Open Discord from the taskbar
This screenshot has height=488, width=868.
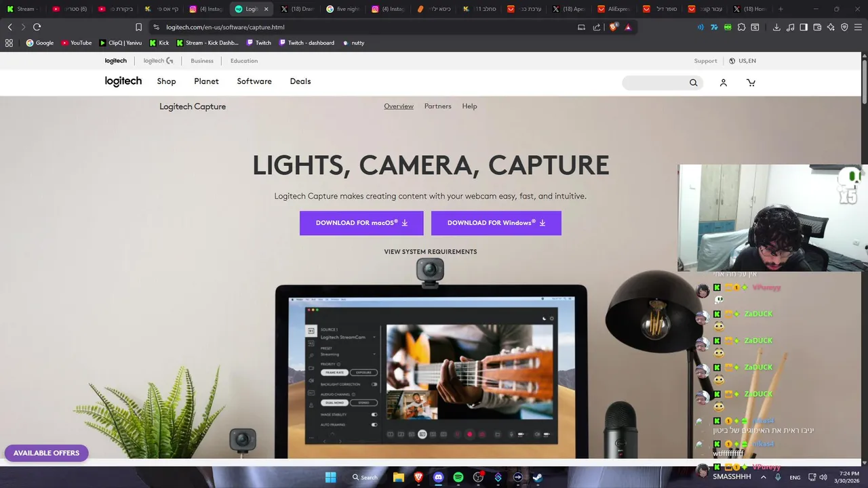tap(438, 477)
